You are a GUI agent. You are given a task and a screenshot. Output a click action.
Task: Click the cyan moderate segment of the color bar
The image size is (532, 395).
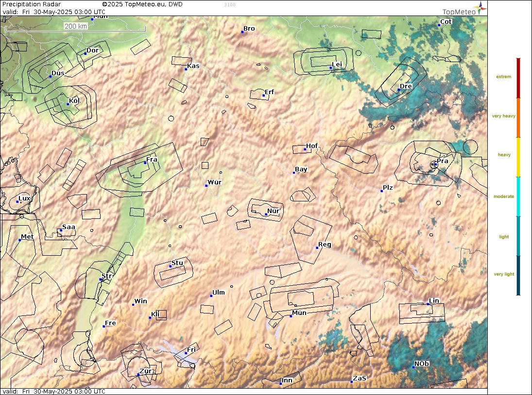coord(518,197)
